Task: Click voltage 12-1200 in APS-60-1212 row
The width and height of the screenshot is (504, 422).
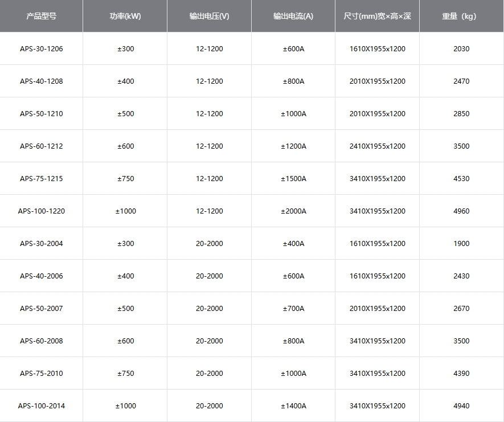Action: (210, 146)
